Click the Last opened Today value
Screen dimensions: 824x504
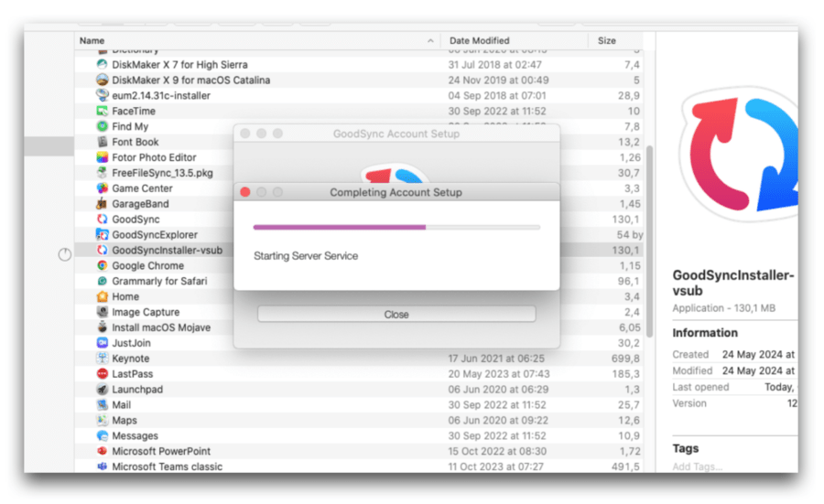click(x=780, y=387)
